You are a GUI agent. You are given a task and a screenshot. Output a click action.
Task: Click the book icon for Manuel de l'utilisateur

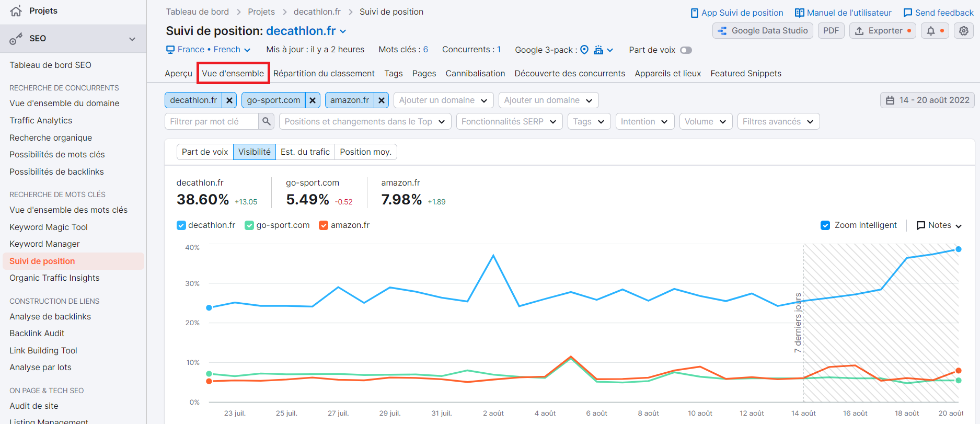pos(800,13)
